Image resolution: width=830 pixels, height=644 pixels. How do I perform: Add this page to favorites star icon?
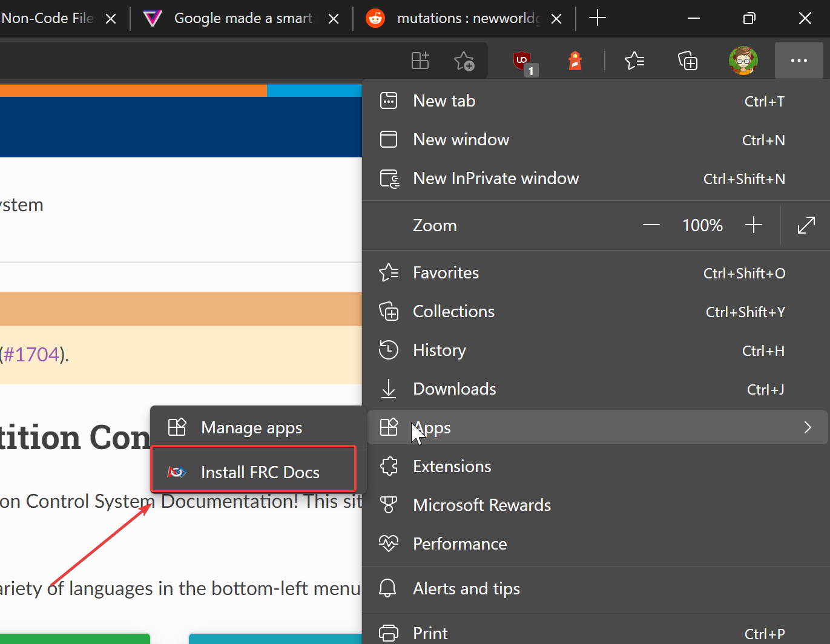pos(464,61)
